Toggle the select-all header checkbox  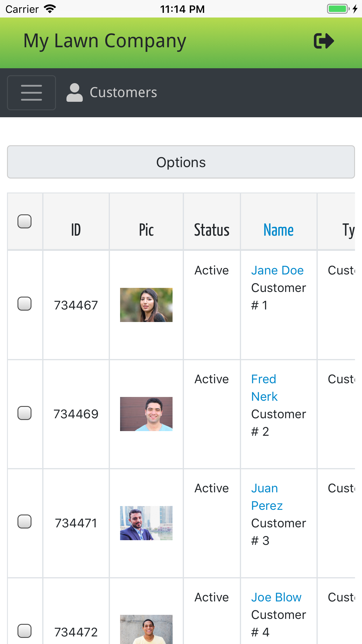pos(24,221)
